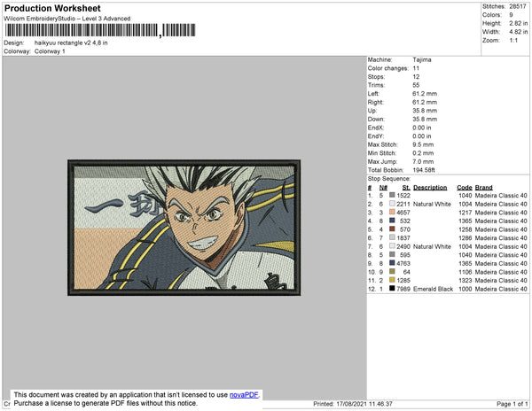This screenshot has width=532, height=411.
Task: Select code '1217' in the stop list
Action: pos(465,213)
